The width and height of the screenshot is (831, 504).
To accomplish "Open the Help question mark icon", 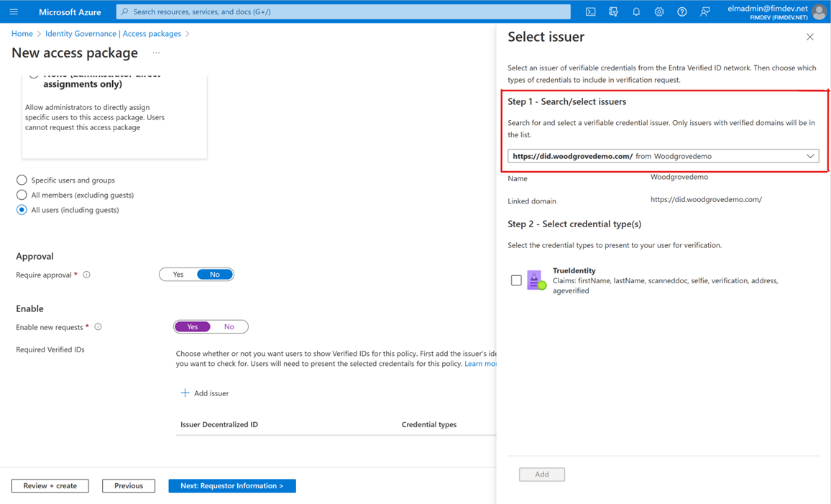I will point(682,12).
